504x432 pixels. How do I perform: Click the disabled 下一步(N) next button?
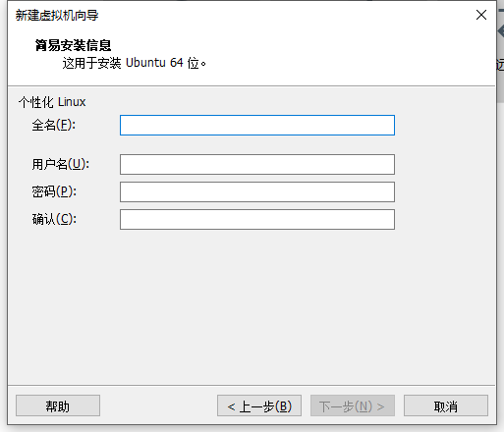(353, 405)
